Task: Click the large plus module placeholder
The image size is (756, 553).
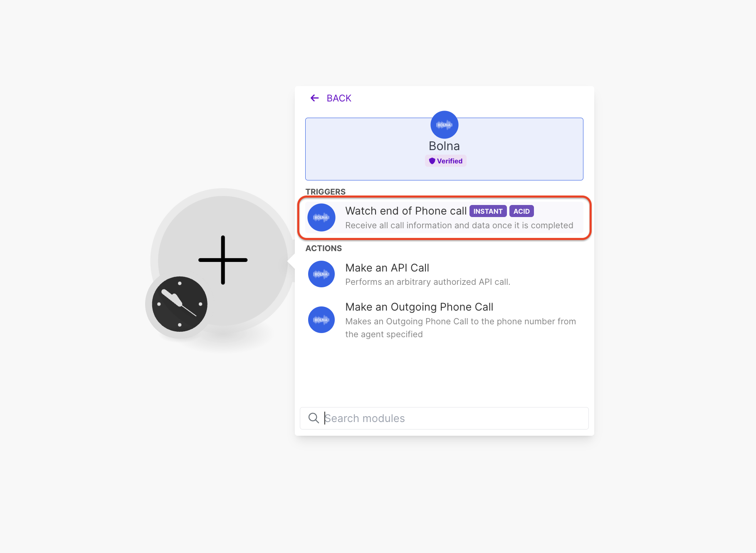Action: click(223, 260)
